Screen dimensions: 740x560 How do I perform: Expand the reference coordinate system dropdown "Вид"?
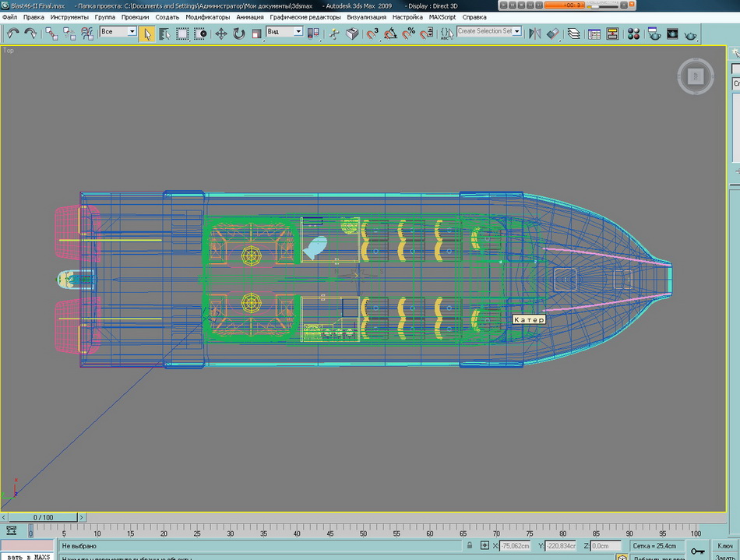click(284, 32)
